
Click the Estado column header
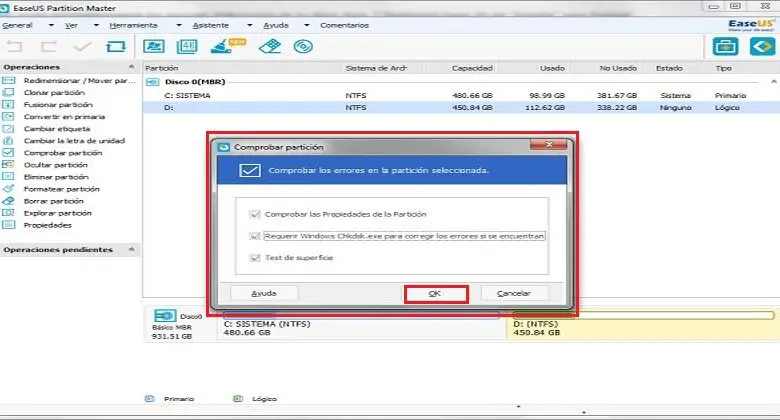[669, 68]
